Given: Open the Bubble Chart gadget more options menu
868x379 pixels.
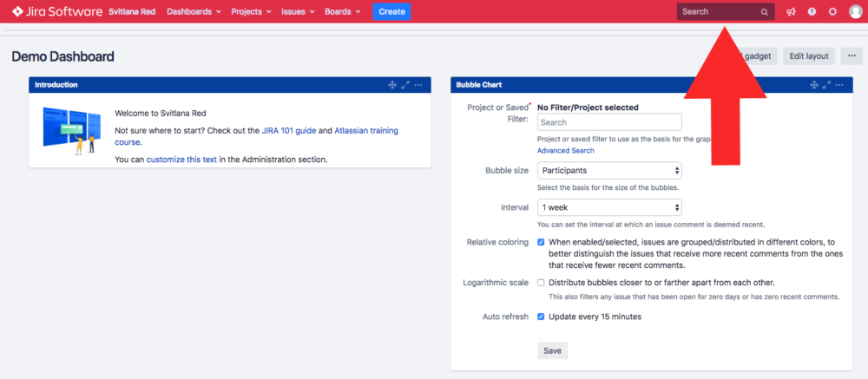Looking at the screenshot, I should [x=839, y=85].
